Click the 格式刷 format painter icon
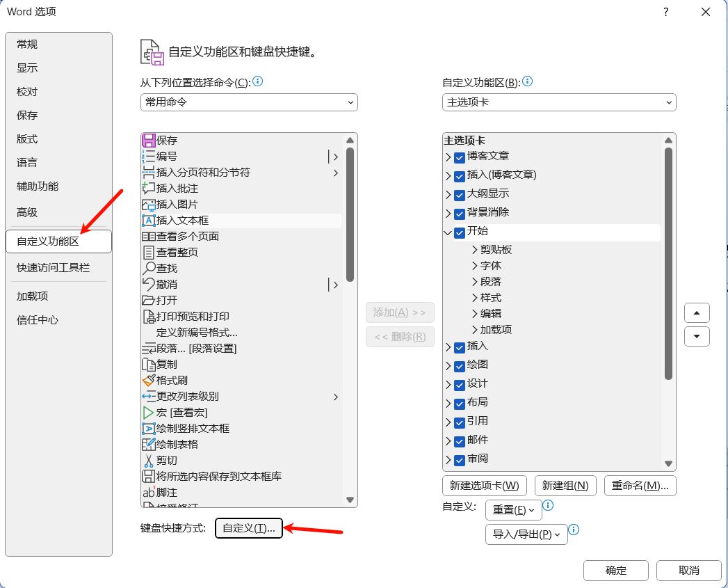This screenshot has height=588, width=728. [148, 380]
